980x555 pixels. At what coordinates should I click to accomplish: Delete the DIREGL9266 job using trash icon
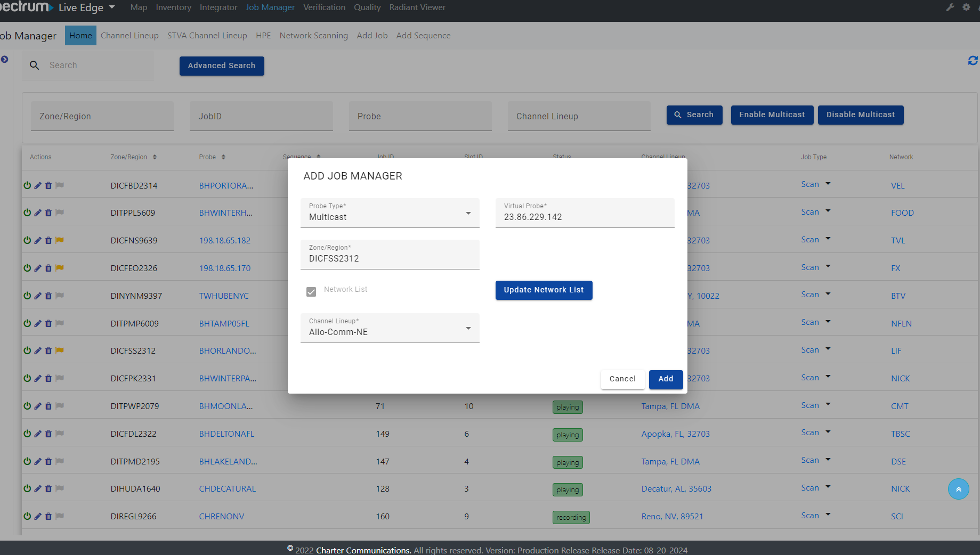tap(48, 516)
